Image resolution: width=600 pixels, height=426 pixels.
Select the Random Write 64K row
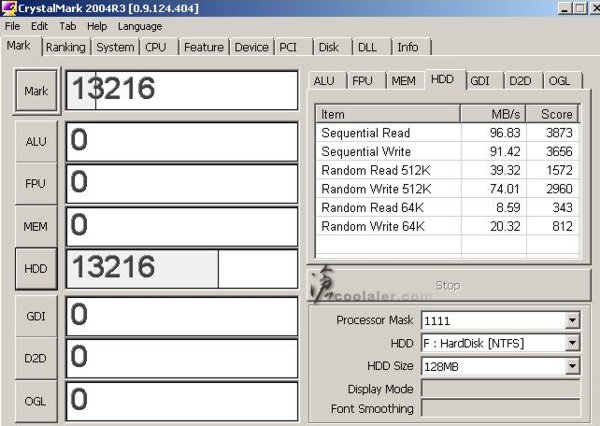tap(447, 227)
